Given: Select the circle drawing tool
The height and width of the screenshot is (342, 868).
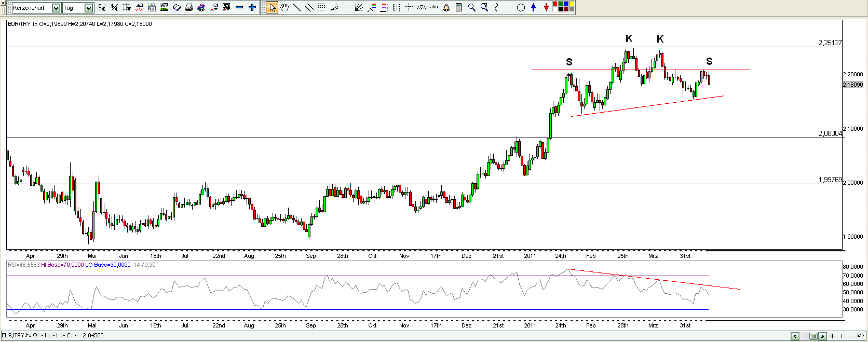Looking at the screenshot, I should pyautogui.click(x=521, y=8).
